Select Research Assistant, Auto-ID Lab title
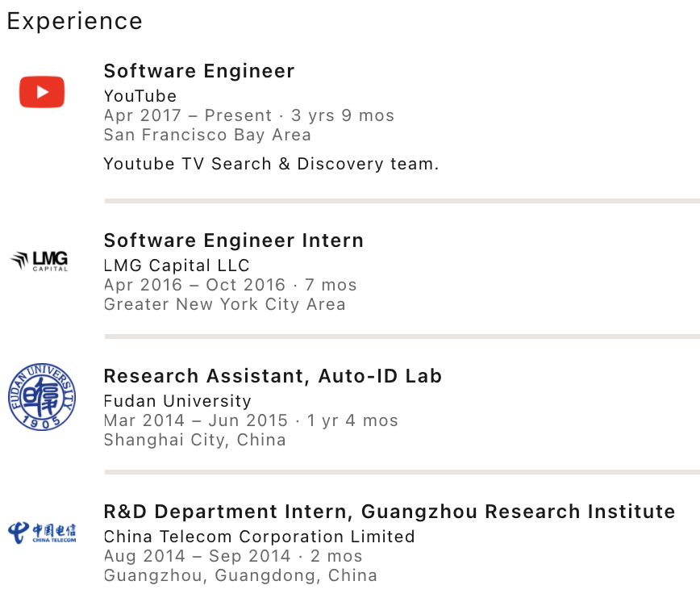 (273, 376)
